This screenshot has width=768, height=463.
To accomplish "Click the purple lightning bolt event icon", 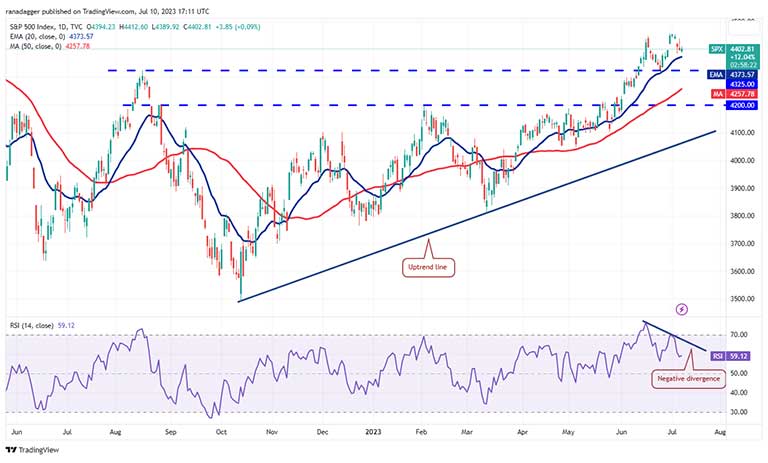I will tap(682, 309).
